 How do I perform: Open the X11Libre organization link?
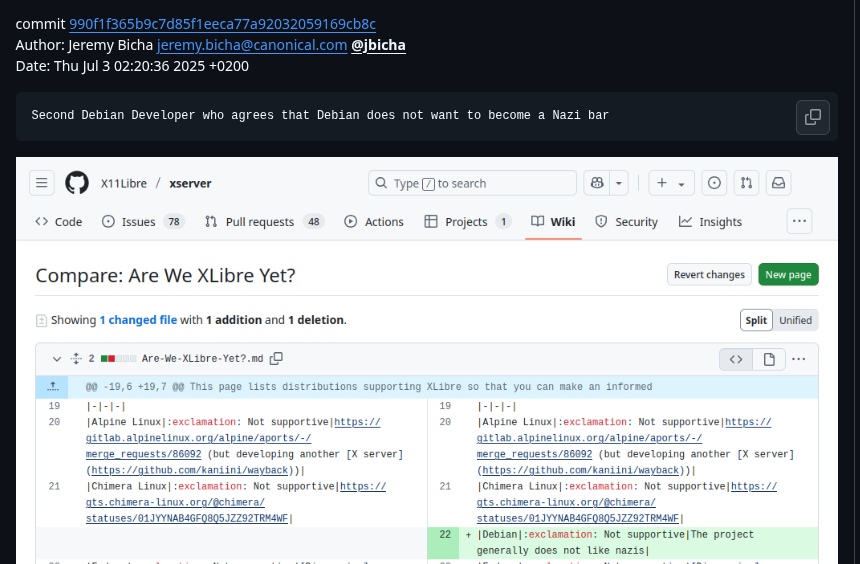point(123,183)
